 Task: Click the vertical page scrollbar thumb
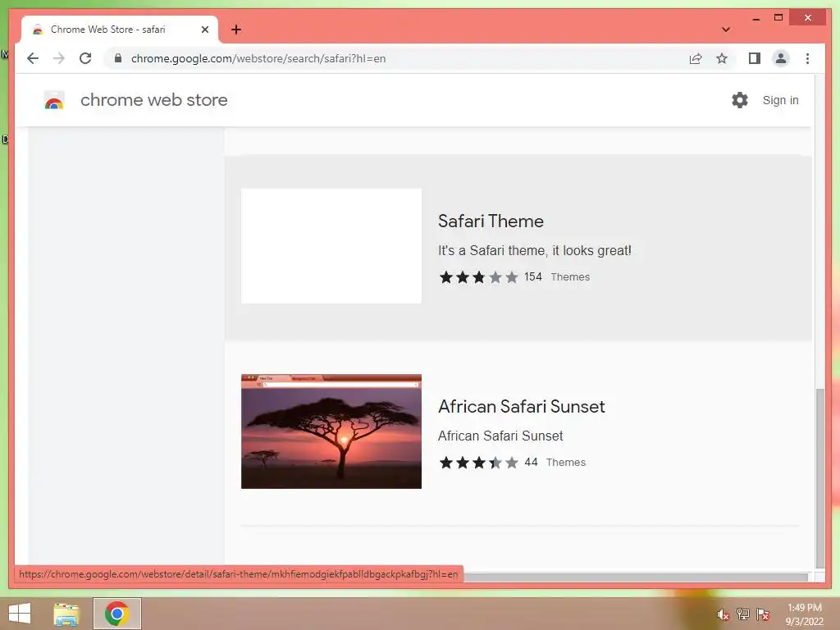pyautogui.click(x=819, y=478)
